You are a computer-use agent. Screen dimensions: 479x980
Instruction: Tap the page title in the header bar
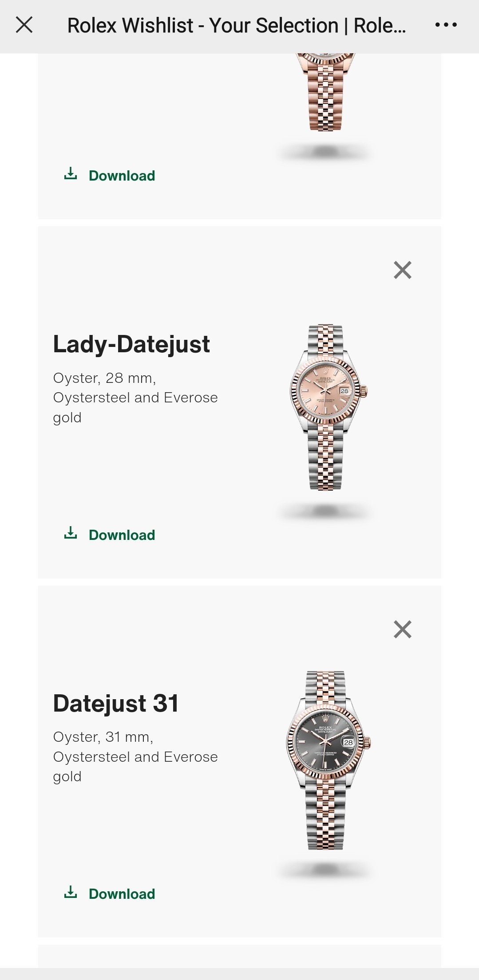point(237,25)
